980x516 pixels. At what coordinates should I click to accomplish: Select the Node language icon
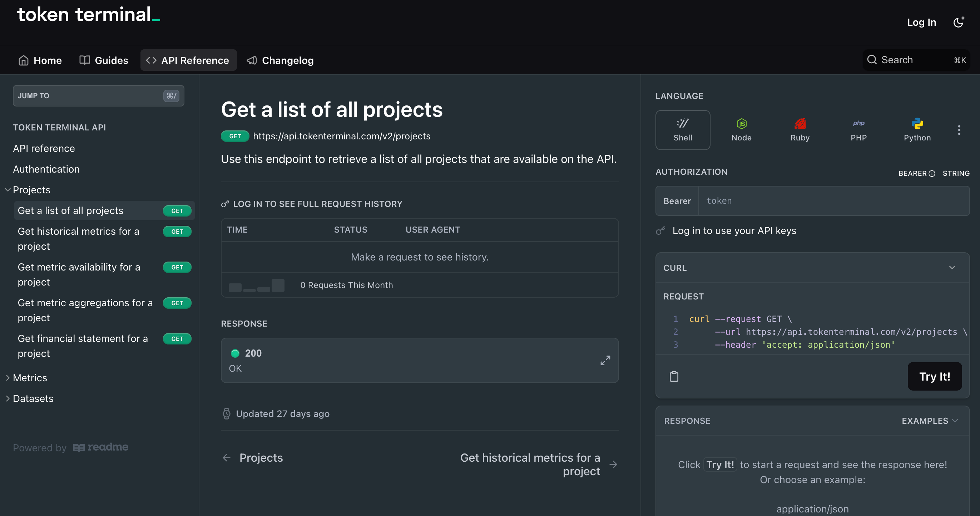coord(741,130)
